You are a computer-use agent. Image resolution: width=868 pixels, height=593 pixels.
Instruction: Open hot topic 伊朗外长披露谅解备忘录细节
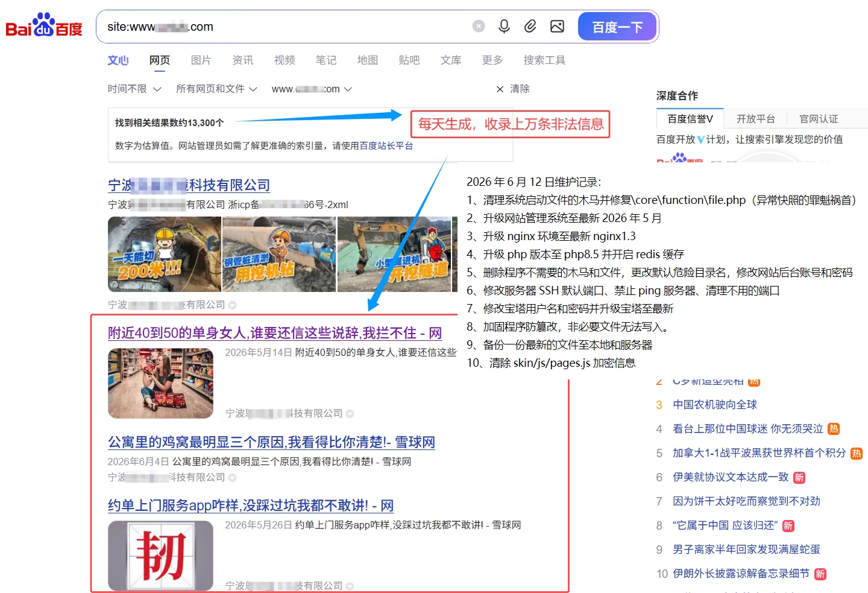click(741, 574)
